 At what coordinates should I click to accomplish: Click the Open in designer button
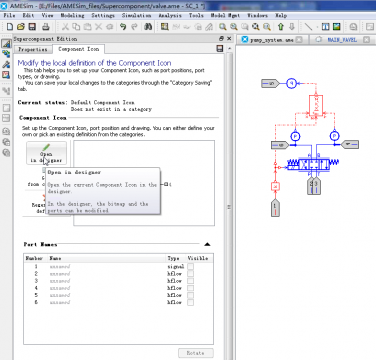tap(46, 153)
